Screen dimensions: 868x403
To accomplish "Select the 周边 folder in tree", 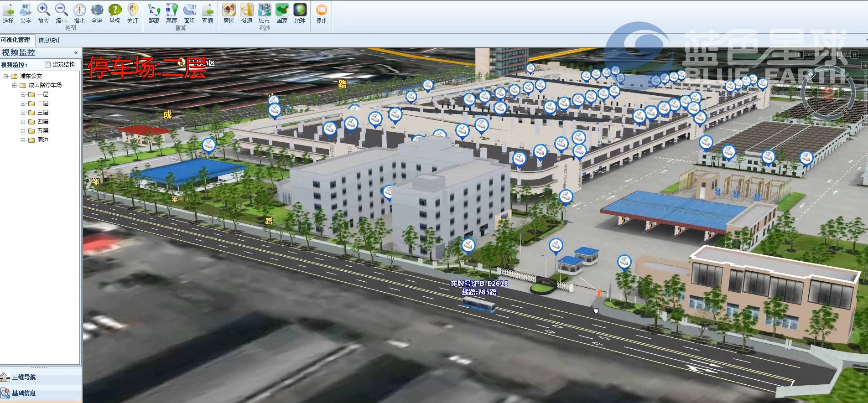I will coord(42,140).
